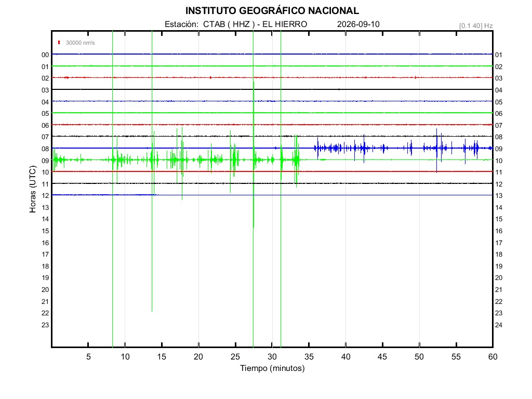Click the right axis label 13
Viewport: 532px width, 399px height.
pos(499,196)
